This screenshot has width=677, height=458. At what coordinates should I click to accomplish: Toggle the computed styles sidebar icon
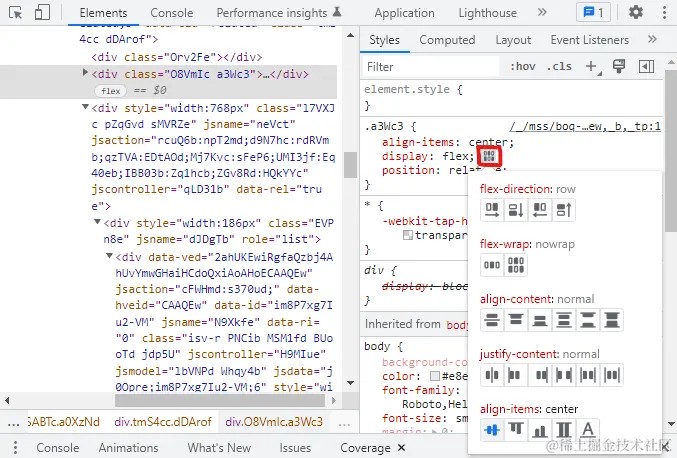[x=646, y=66]
